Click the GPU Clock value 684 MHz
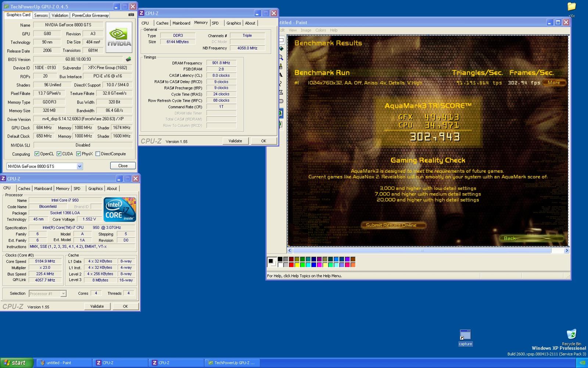Screen dimensions: 588x368 (44, 128)
